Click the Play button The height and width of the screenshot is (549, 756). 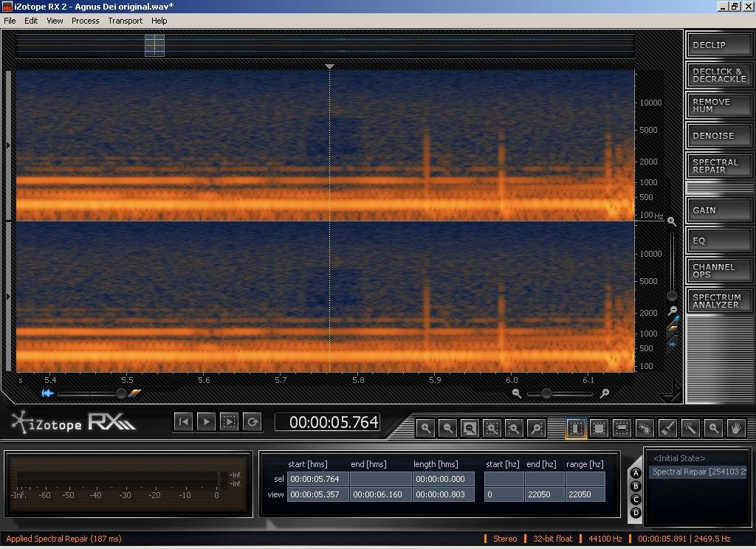pyautogui.click(x=207, y=422)
